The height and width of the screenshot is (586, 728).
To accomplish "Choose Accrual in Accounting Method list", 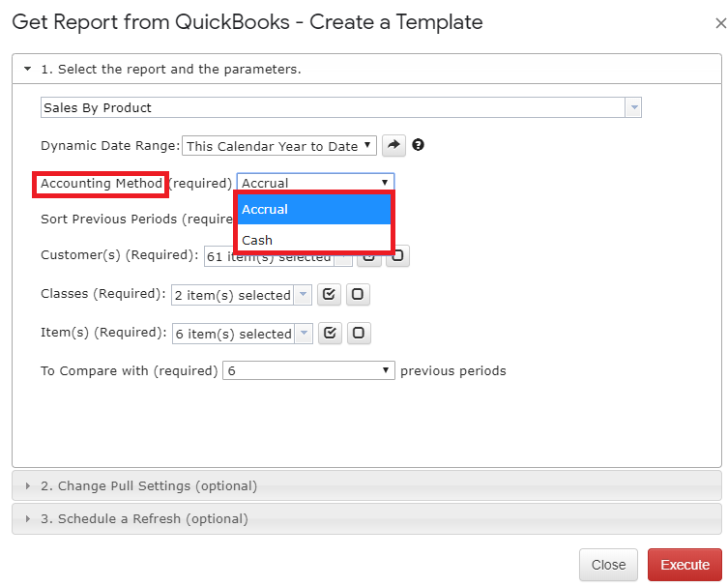I will pos(314,209).
